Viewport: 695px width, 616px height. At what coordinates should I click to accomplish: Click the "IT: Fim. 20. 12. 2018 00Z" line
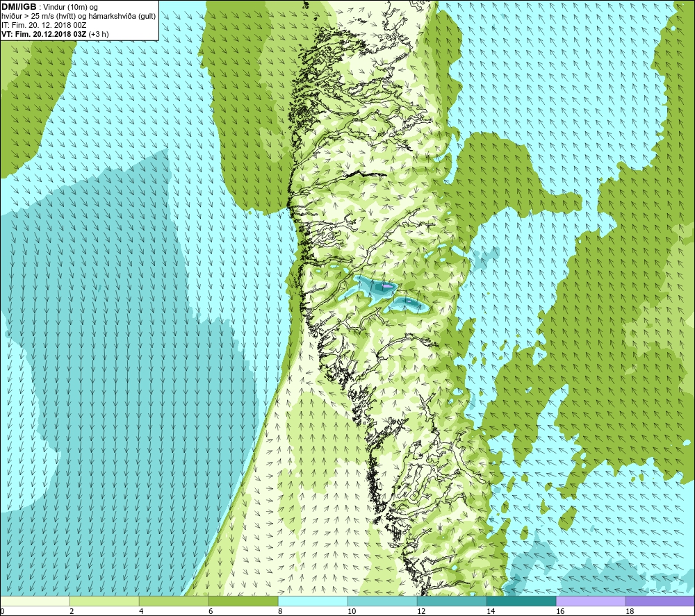[x=44, y=25]
